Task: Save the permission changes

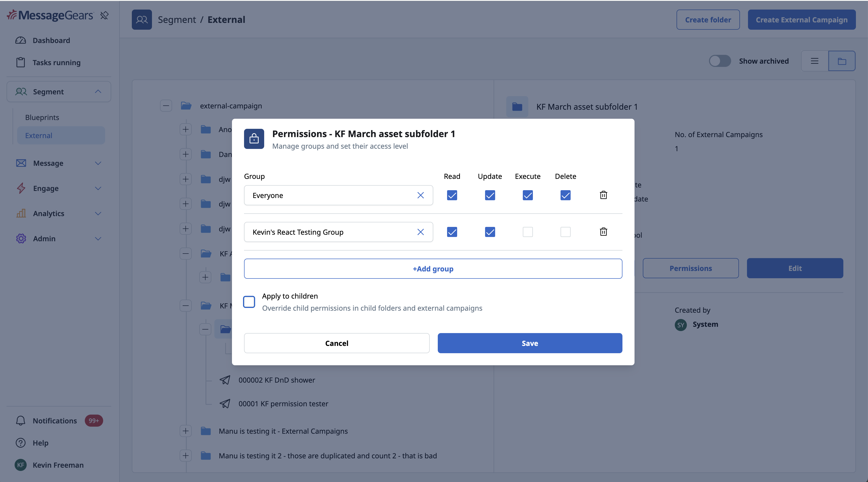Action: (x=529, y=343)
